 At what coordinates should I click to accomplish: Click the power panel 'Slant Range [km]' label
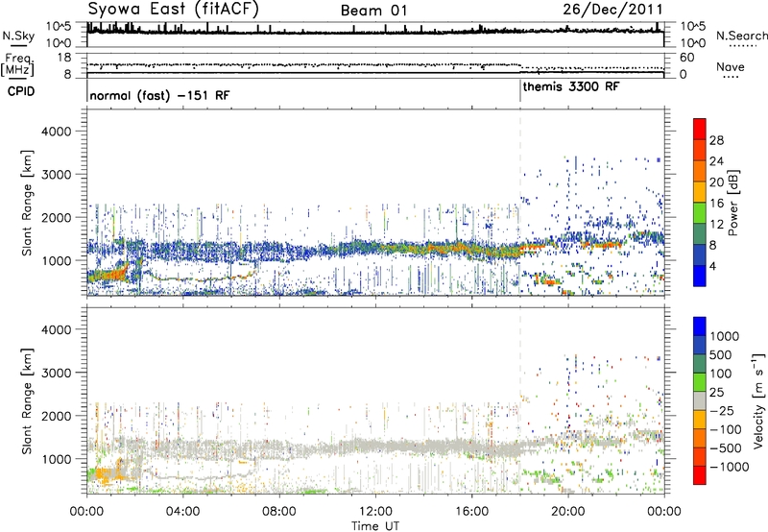point(27,203)
